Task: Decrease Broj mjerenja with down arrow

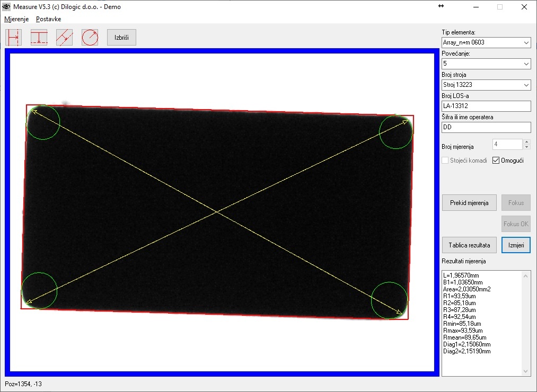Action: 527,147
